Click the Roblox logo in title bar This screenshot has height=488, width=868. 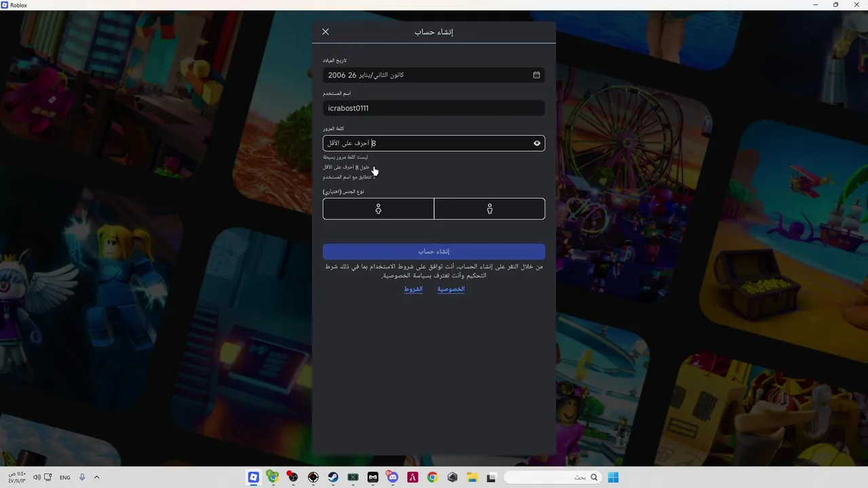(x=5, y=5)
